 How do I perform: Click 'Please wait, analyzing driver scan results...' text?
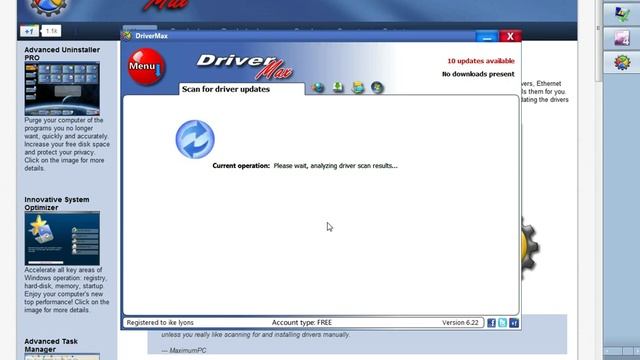click(x=335, y=166)
